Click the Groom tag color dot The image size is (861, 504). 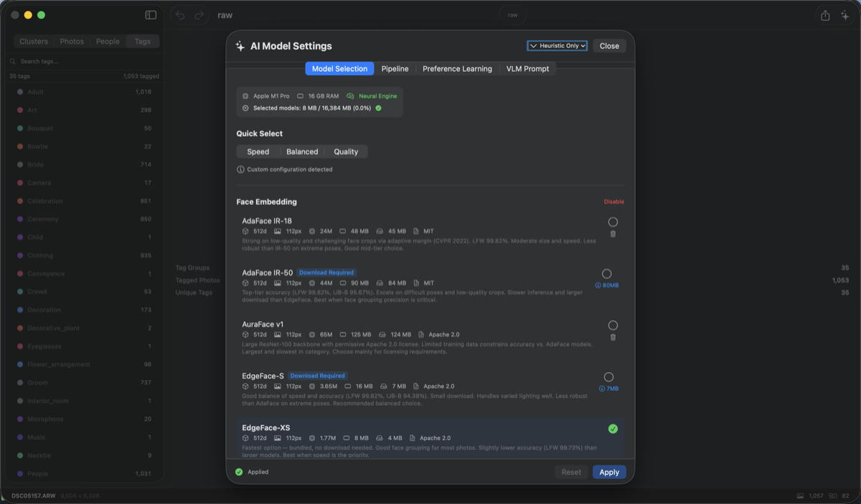point(20,383)
